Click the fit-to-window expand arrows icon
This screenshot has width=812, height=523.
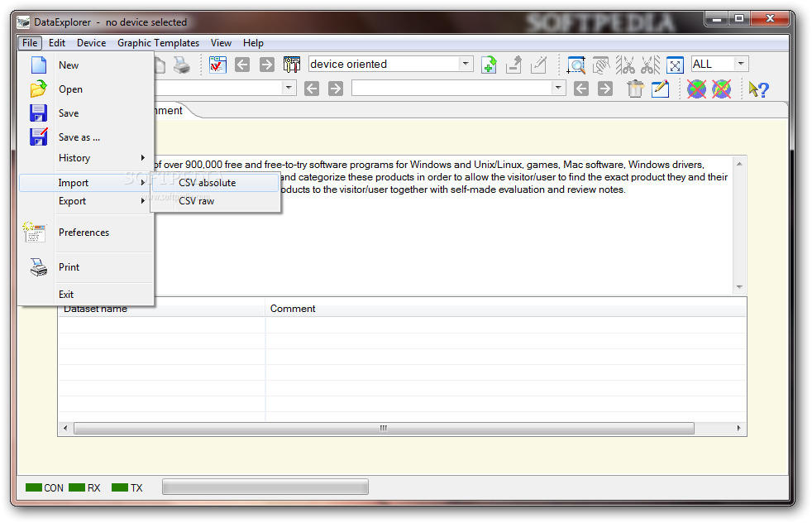675,65
